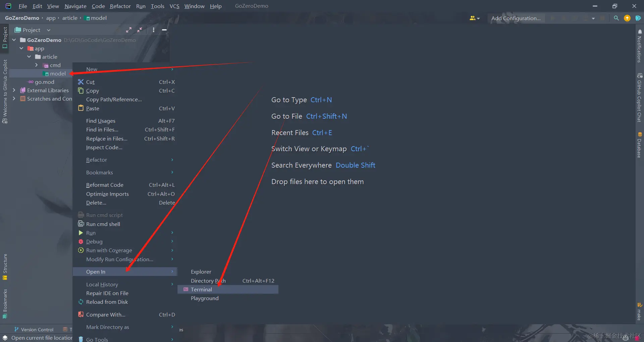Open the Tools menu
This screenshot has height=342, width=644.
[x=157, y=6]
